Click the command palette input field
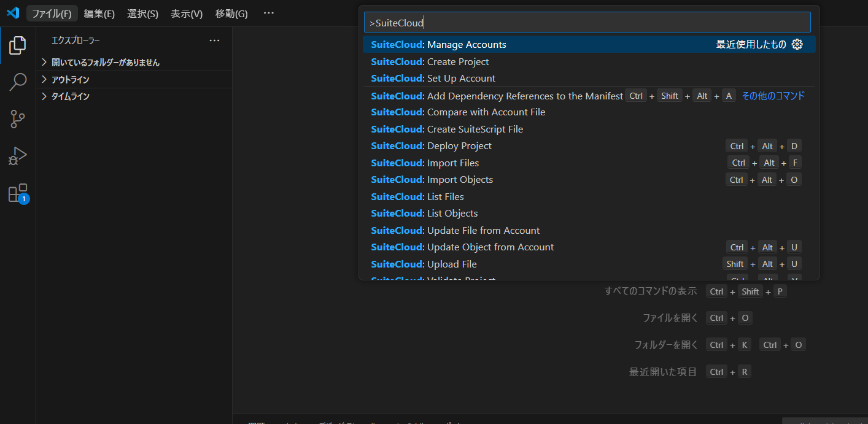This screenshot has height=424, width=868. [x=587, y=23]
